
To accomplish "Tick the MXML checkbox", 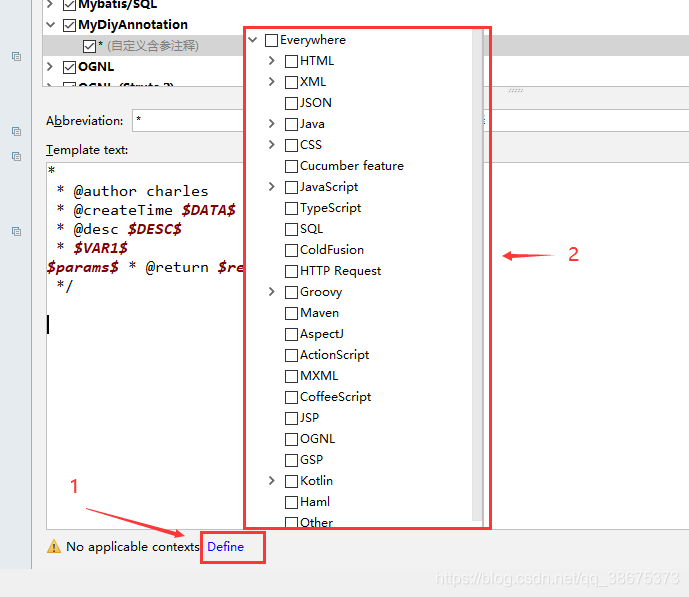I will tap(291, 376).
